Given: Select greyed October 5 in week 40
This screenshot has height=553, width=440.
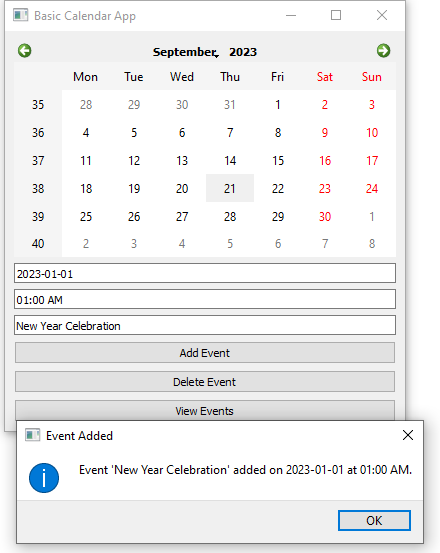Looking at the screenshot, I should (230, 243).
